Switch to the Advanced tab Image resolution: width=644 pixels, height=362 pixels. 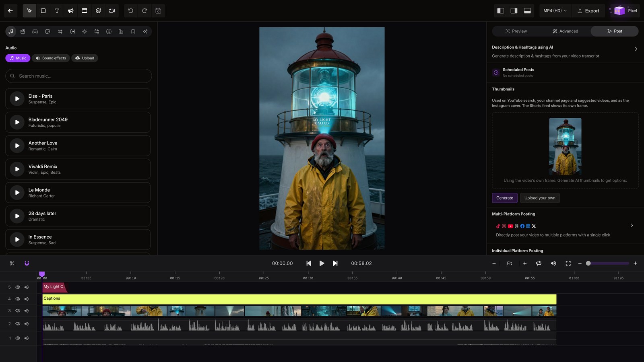point(565,31)
